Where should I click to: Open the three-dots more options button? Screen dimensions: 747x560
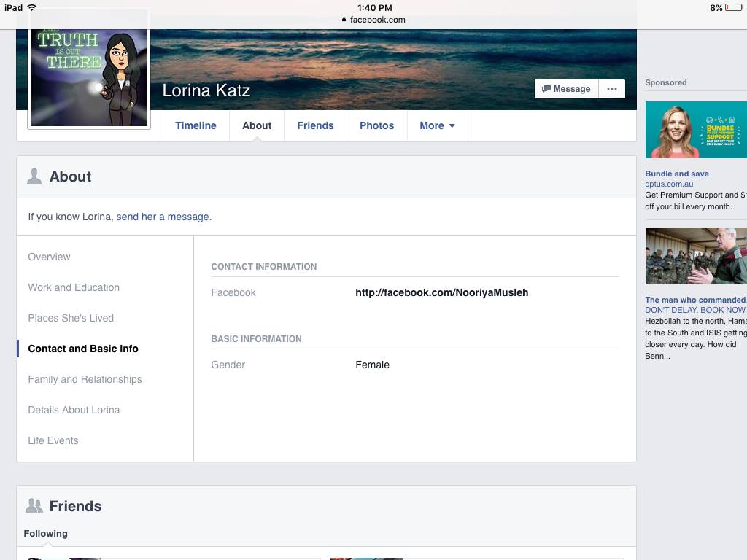click(612, 89)
